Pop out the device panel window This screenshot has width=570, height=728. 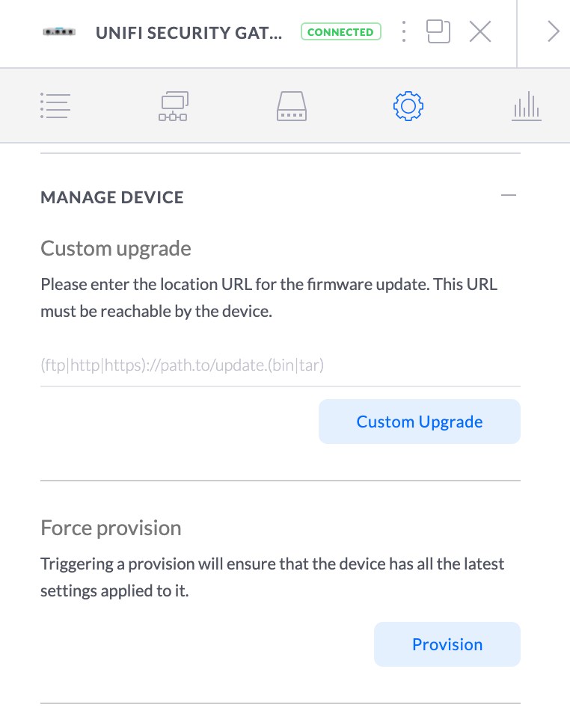[x=438, y=31]
